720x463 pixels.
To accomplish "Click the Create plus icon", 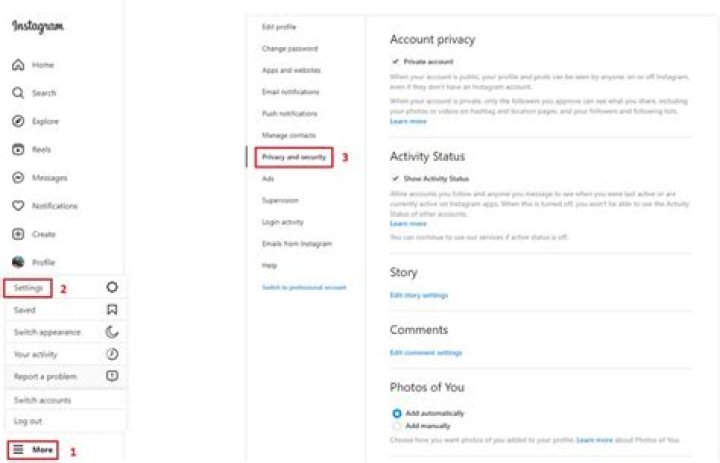I will (18, 234).
